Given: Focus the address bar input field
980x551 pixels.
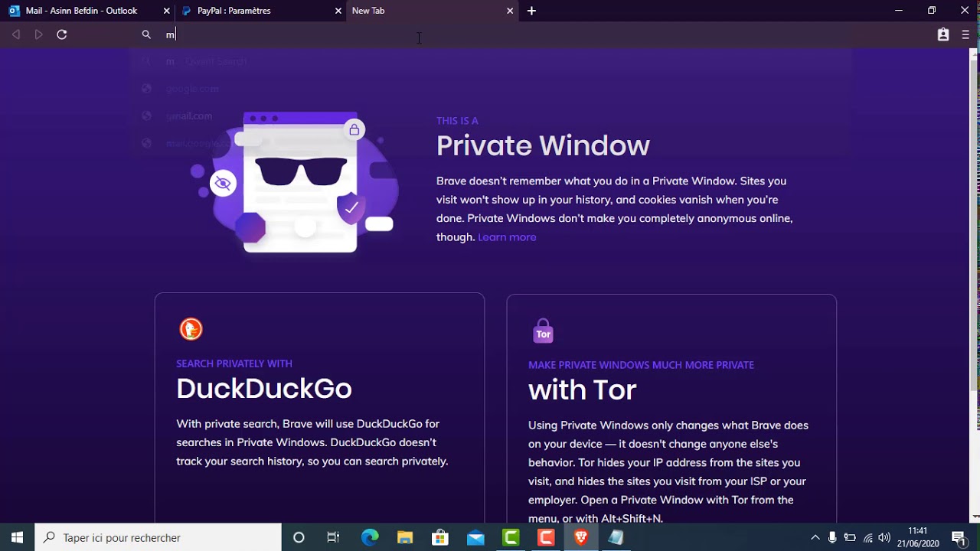Looking at the screenshot, I should click(x=490, y=34).
